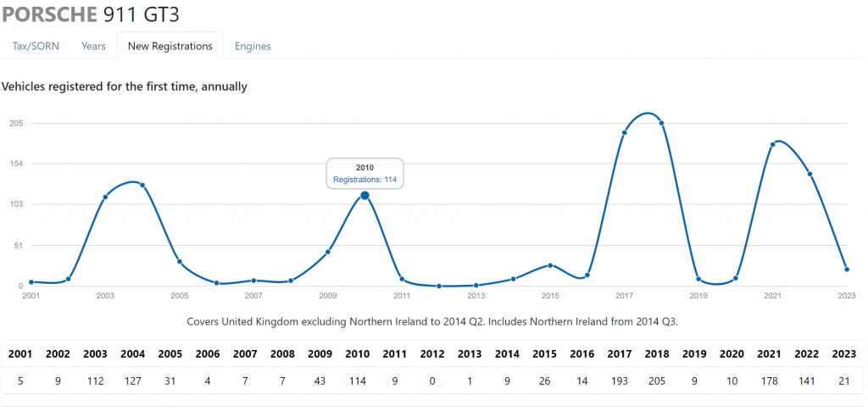Click the Northern Ireland coverage note

click(432, 322)
